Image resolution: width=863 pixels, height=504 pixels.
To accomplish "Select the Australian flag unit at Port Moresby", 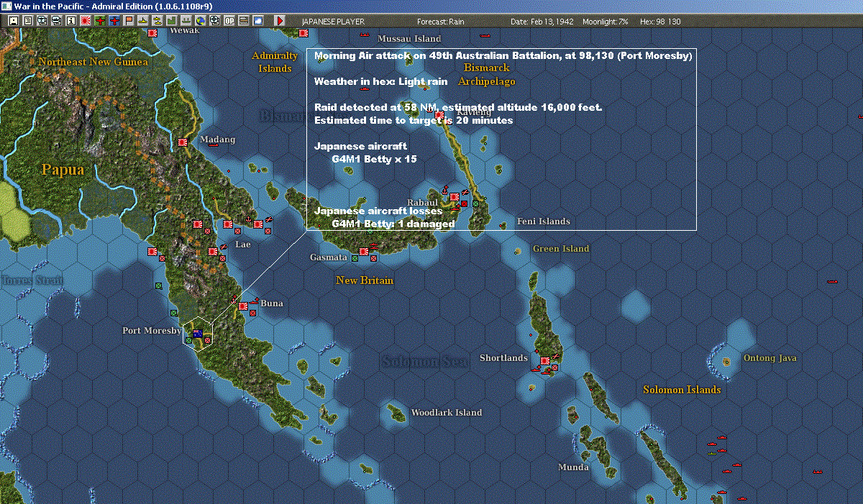I will [197, 333].
